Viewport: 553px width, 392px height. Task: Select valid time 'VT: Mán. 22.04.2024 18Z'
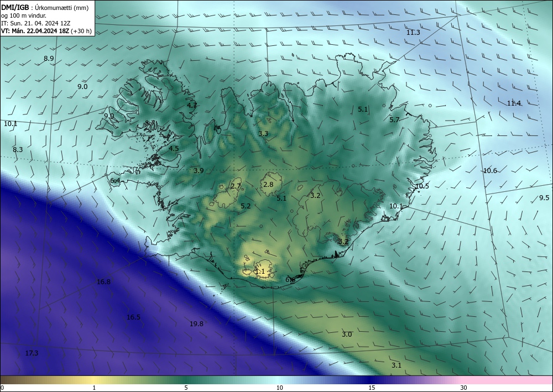tap(35, 31)
